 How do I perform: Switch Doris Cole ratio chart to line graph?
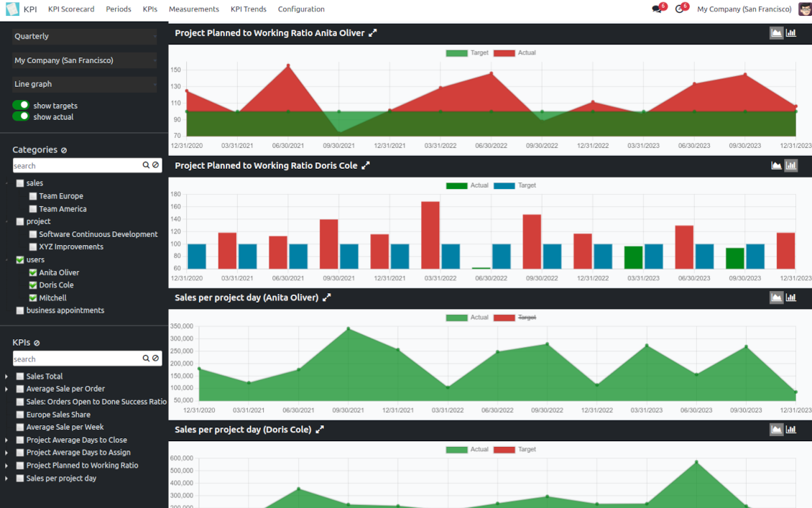point(776,165)
